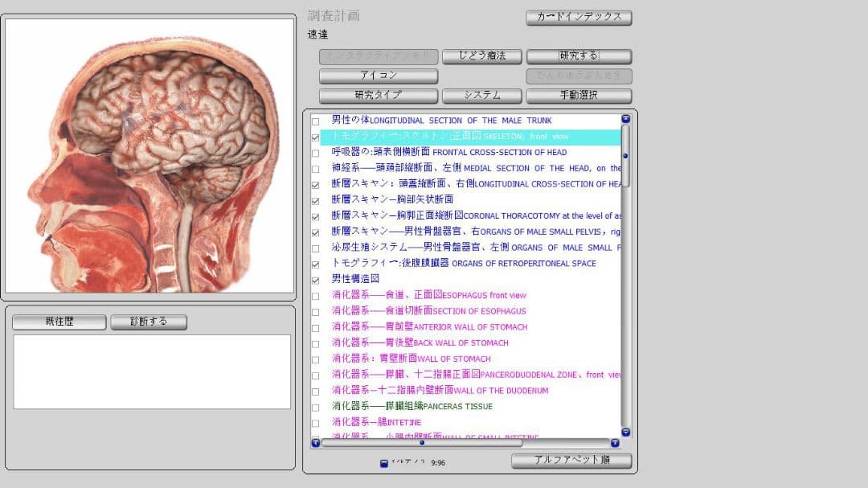Click the 手動選択 button
This screenshot has height=488, width=868.
point(578,95)
